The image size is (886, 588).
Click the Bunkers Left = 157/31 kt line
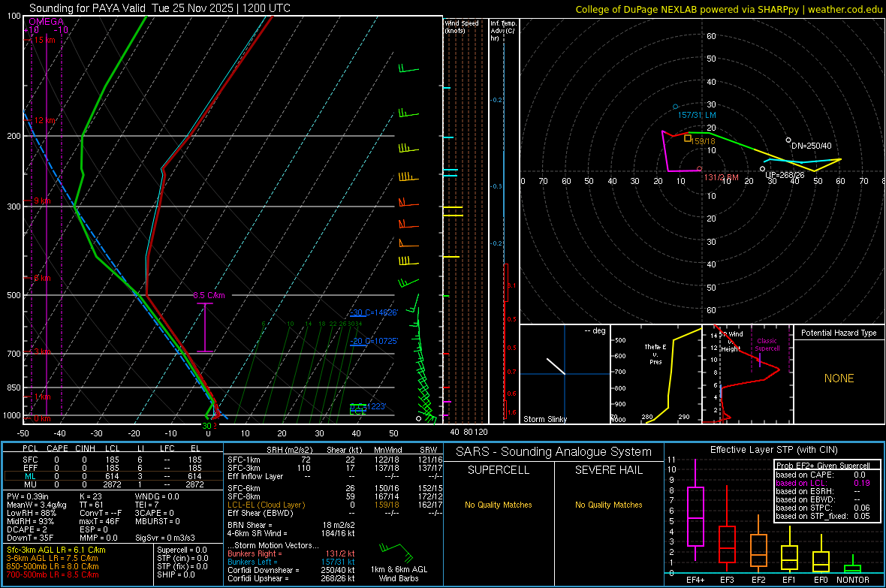[291, 562]
